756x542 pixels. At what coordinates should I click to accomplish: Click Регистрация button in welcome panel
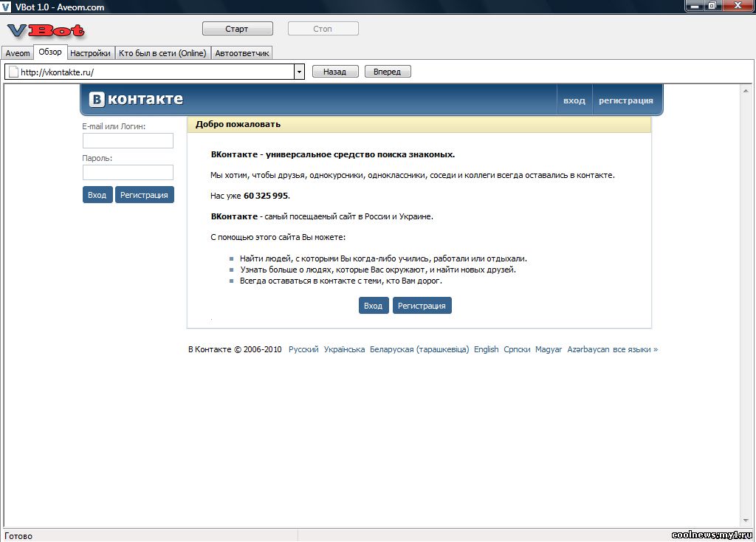coord(422,306)
